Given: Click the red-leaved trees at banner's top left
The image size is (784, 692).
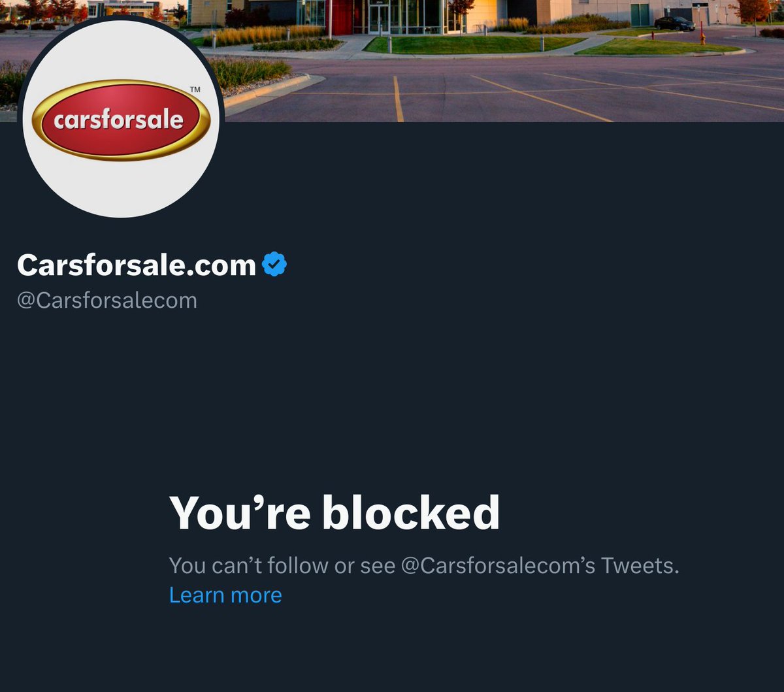Looking at the screenshot, I should point(49,9).
